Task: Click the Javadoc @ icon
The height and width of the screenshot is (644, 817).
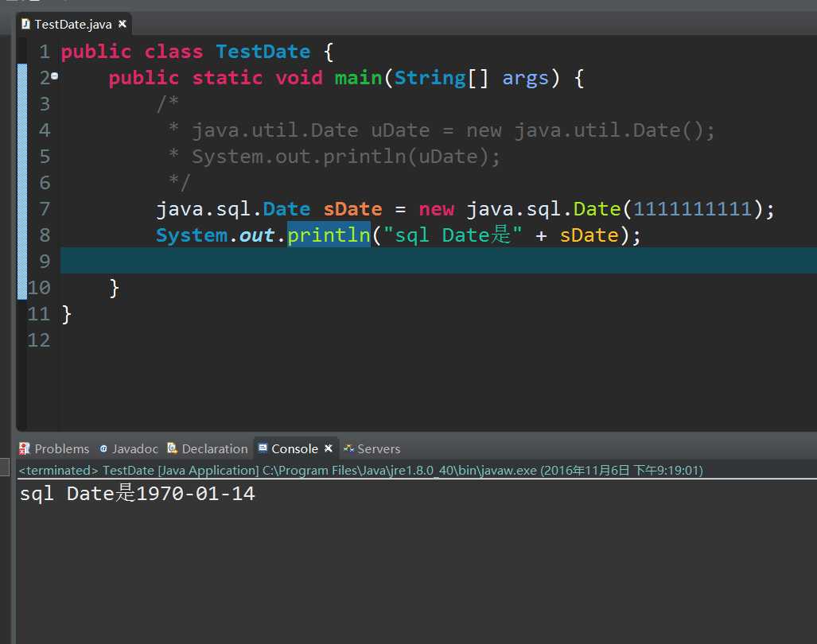Action: tap(103, 448)
